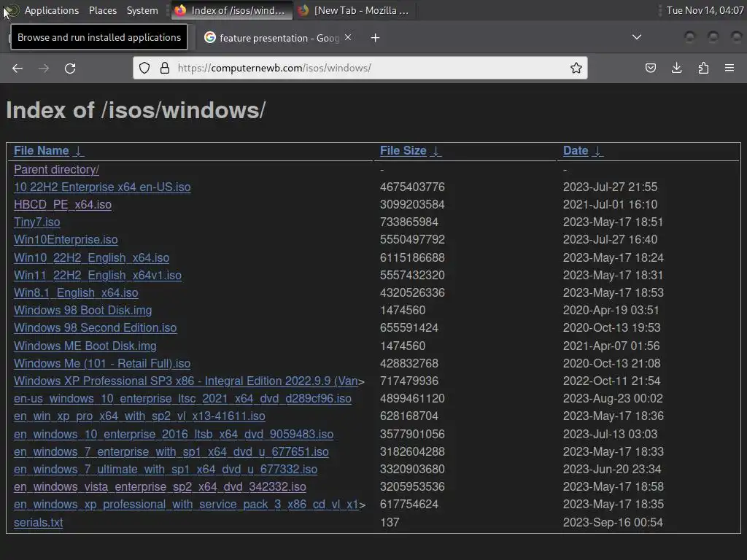
Task: Close the feature presentation Google tab
Action: [x=348, y=37]
